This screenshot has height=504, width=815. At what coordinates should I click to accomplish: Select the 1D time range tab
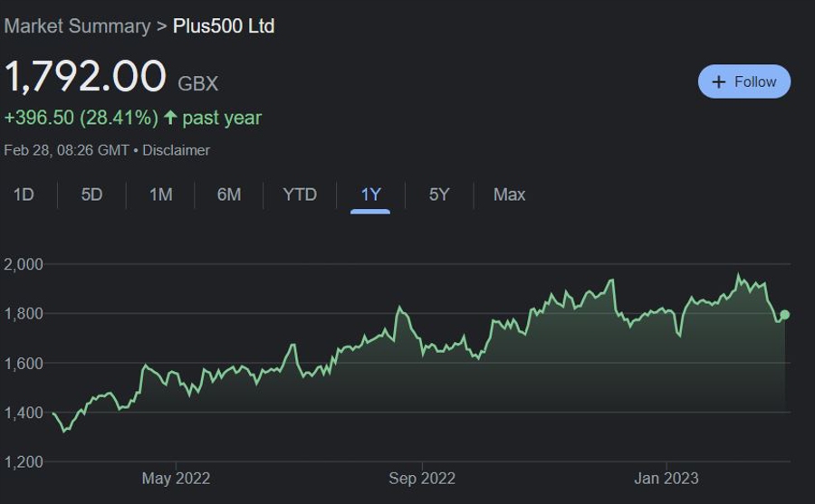coord(24,195)
